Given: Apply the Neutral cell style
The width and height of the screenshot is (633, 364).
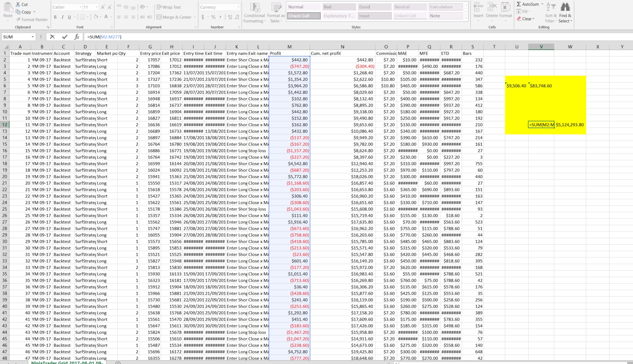Looking at the screenshot, I should [410, 7].
